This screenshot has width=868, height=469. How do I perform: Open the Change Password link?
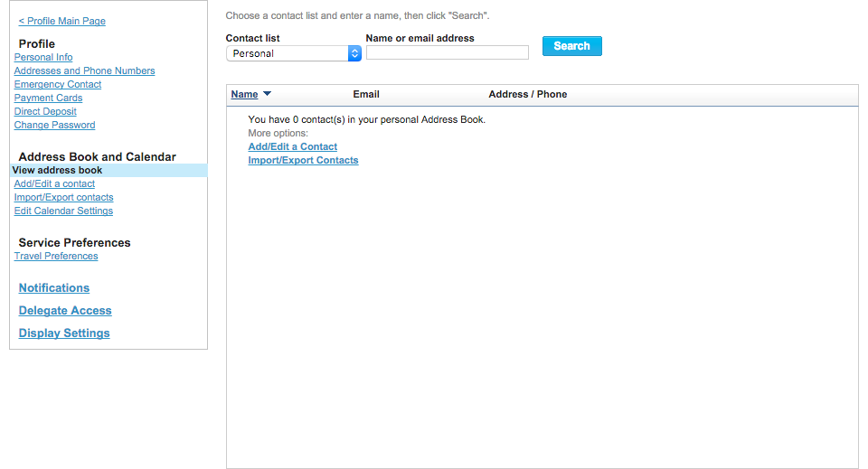point(54,125)
